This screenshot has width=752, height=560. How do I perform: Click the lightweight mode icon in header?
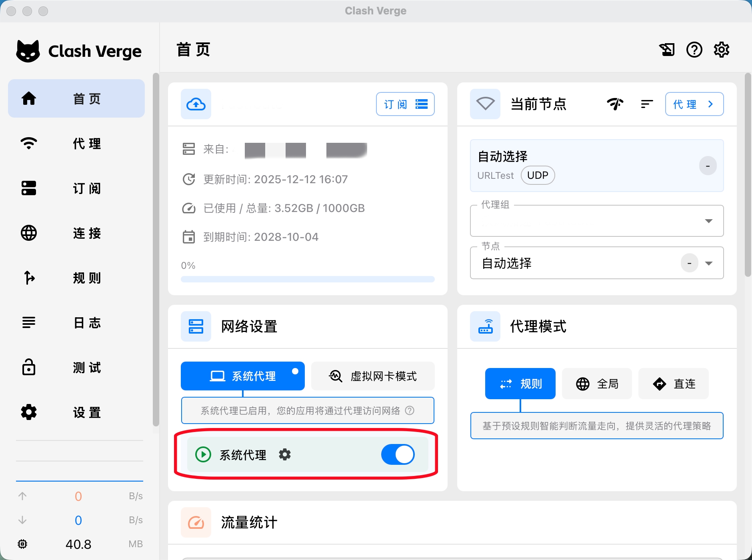click(667, 50)
